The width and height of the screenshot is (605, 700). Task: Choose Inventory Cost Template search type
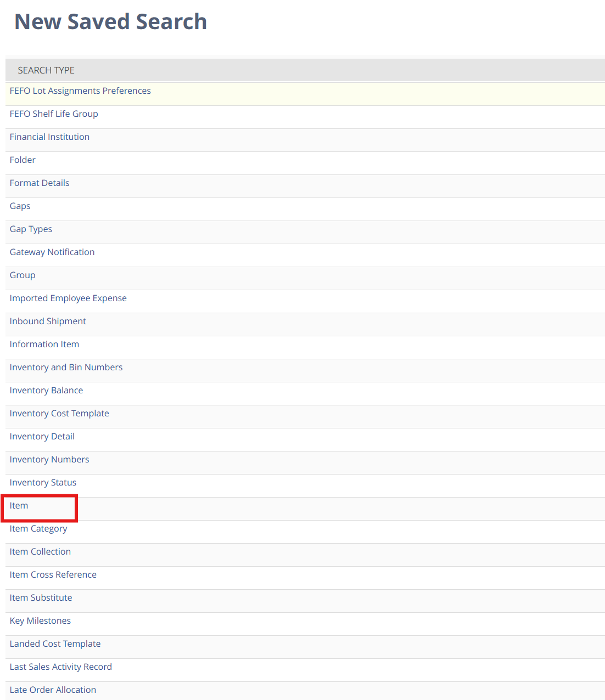(59, 414)
